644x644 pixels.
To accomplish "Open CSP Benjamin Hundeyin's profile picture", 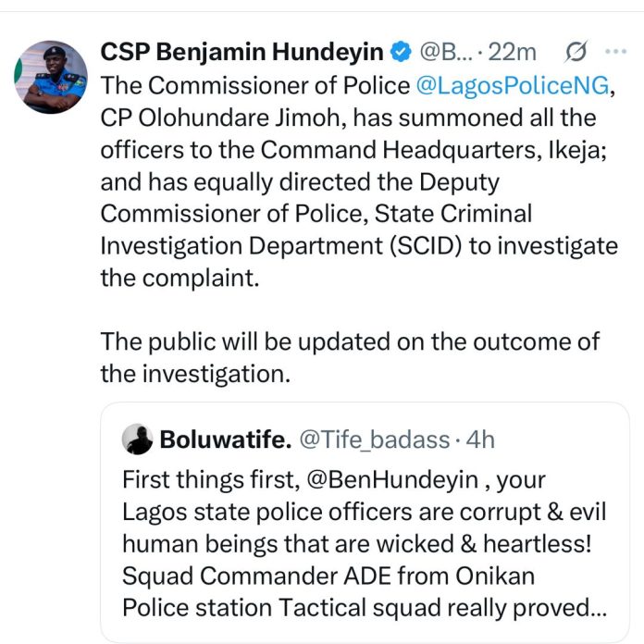I will (51, 77).
